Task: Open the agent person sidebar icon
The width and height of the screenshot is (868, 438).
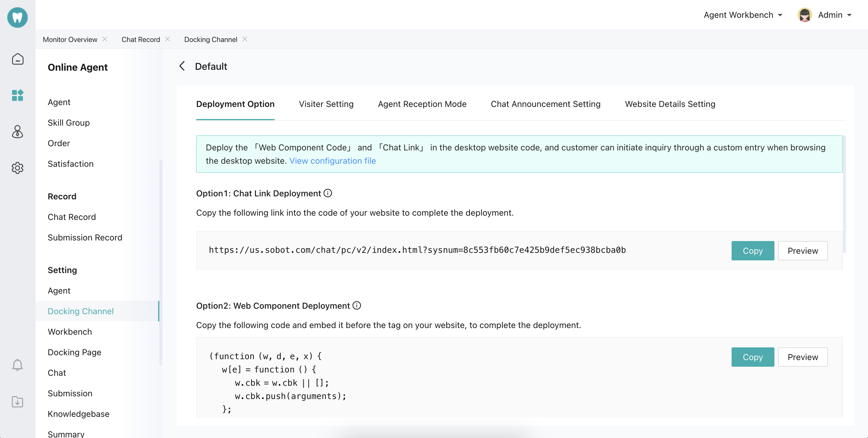Action: click(x=18, y=131)
